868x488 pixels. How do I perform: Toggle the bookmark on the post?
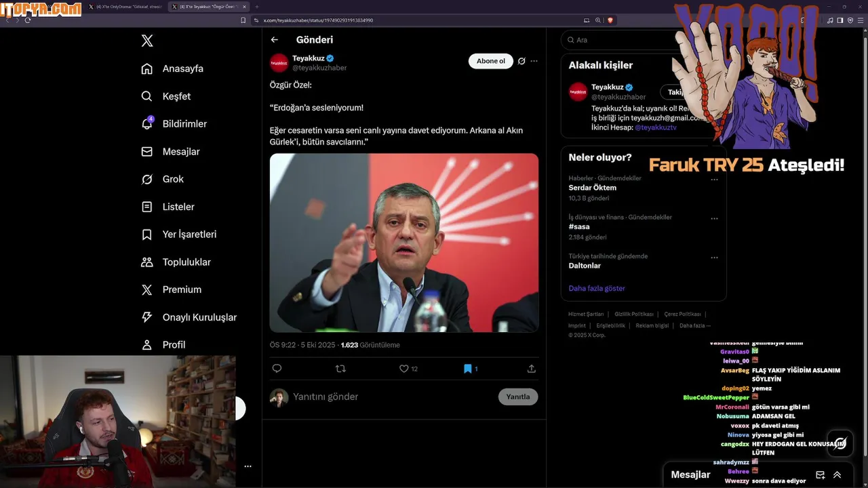[x=467, y=369]
